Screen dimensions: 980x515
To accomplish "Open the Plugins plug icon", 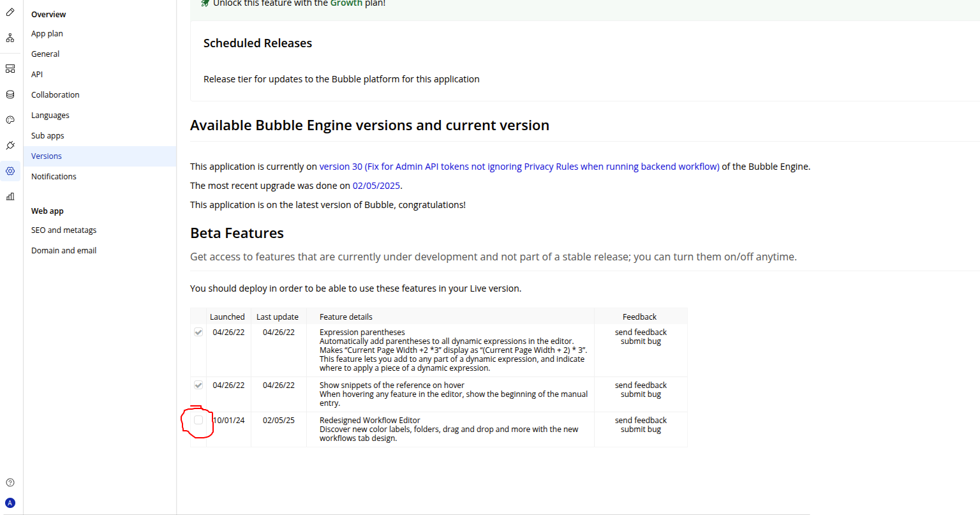I will click(10, 146).
